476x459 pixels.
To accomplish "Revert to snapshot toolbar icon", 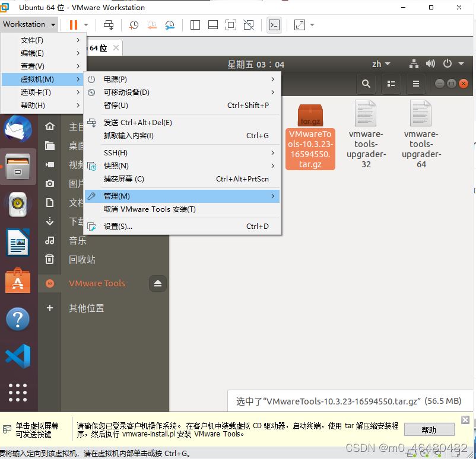I will tap(152, 25).
